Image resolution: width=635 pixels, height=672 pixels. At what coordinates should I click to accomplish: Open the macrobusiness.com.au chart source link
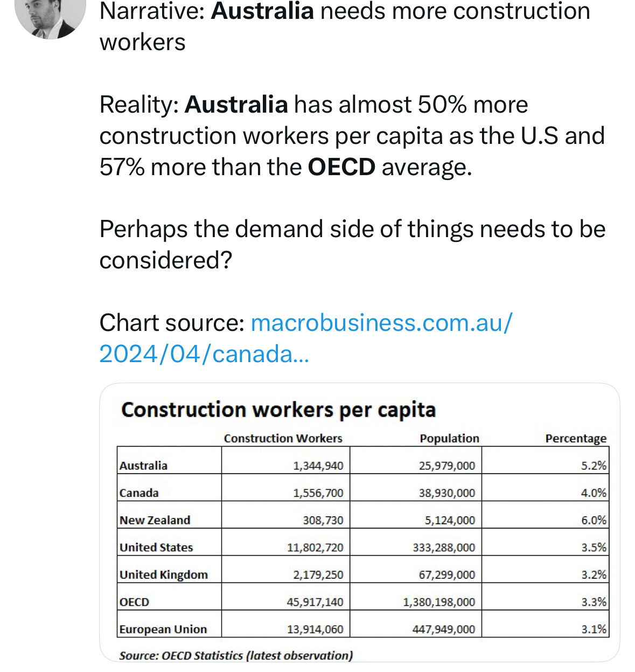pos(306,338)
